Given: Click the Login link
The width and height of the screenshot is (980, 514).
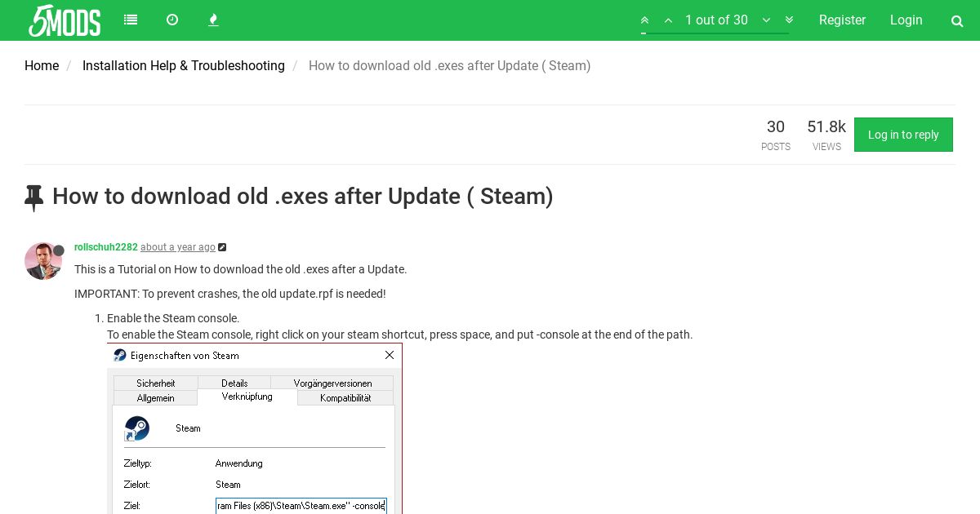Looking at the screenshot, I should coord(906,20).
